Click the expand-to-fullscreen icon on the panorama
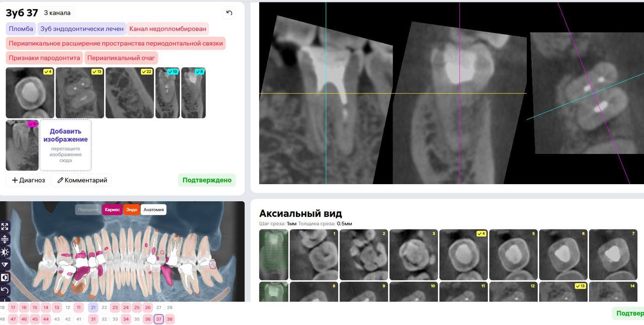Image resolution: width=644 pixels, height=325 pixels. pos(5,226)
